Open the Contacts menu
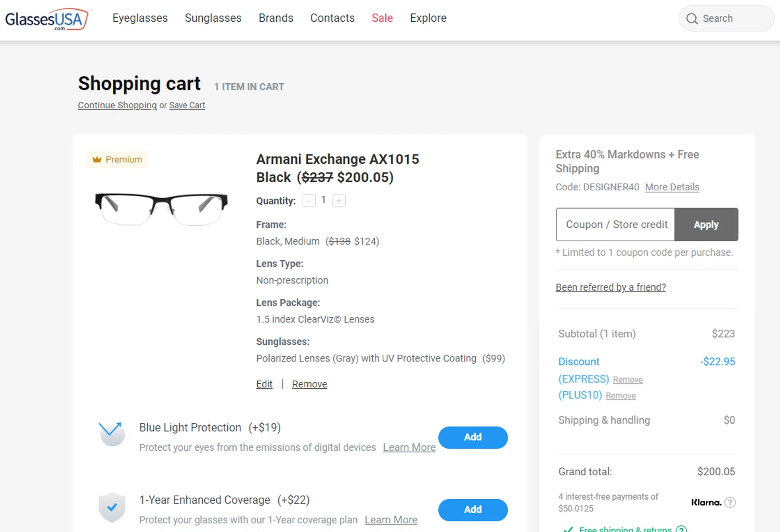This screenshot has height=532, width=780. [332, 18]
